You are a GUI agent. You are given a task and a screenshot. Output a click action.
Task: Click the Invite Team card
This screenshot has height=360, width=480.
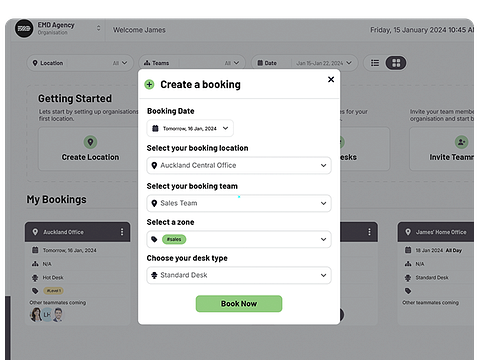point(442,149)
